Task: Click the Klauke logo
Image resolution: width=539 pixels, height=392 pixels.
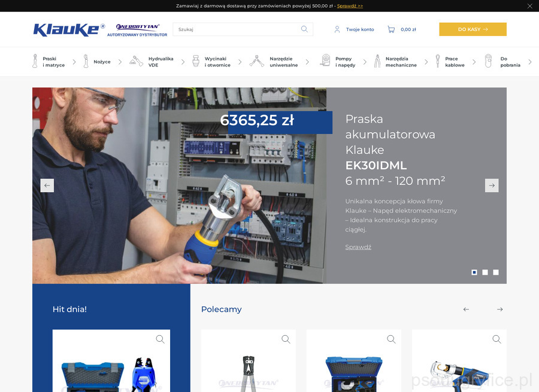Action: [x=69, y=29]
